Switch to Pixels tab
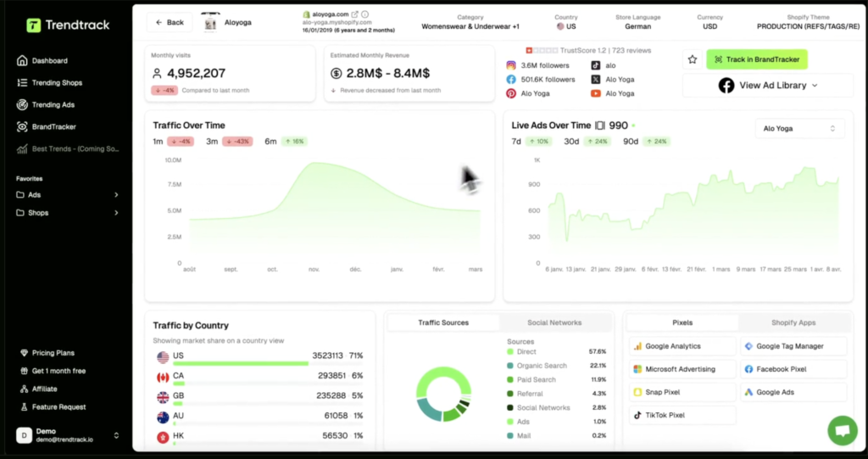This screenshot has height=459, width=868. [x=682, y=322]
